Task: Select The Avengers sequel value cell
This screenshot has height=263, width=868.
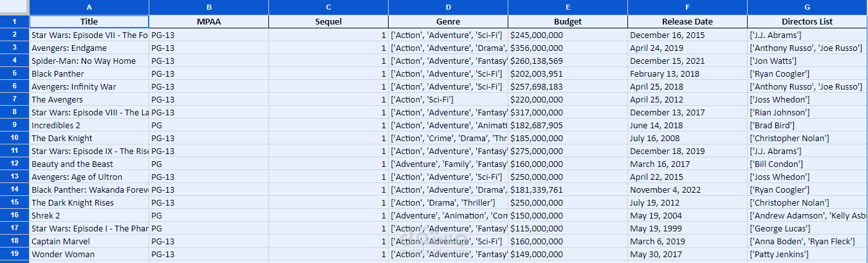Action: 328,99
